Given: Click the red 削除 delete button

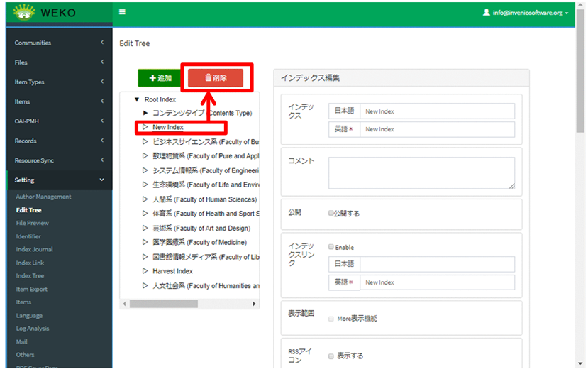Looking at the screenshot, I should [216, 78].
